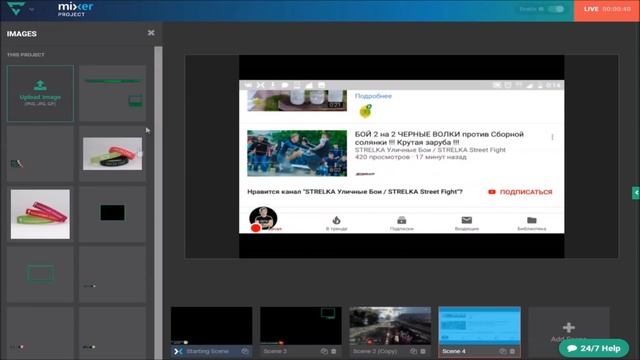Click the channel avatar in the preview

coord(263,219)
